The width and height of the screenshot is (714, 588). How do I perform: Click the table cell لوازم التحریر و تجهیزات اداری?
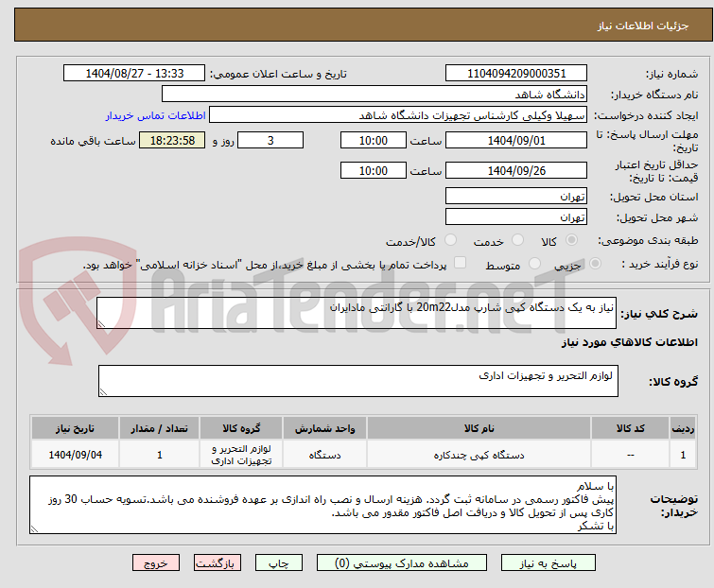click(241, 455)
